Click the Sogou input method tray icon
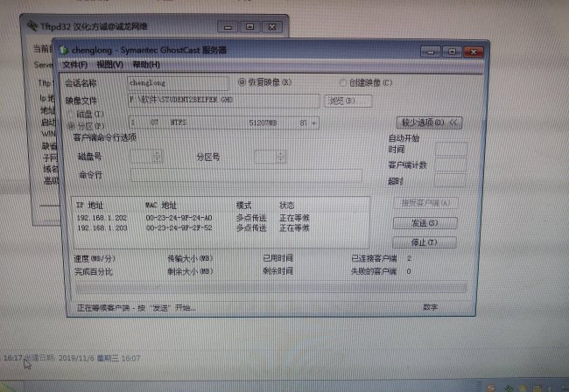569x392 pixels. click(x=491, y=388)
